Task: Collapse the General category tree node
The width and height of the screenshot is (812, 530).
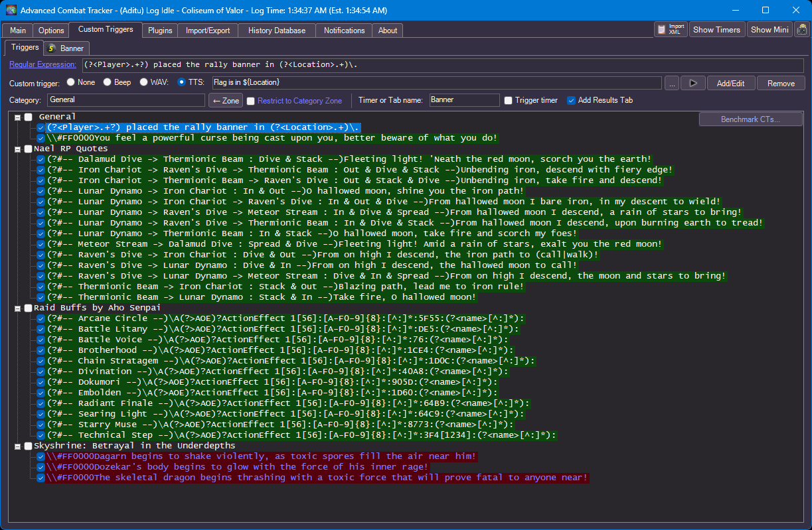Action: [17, 117]
